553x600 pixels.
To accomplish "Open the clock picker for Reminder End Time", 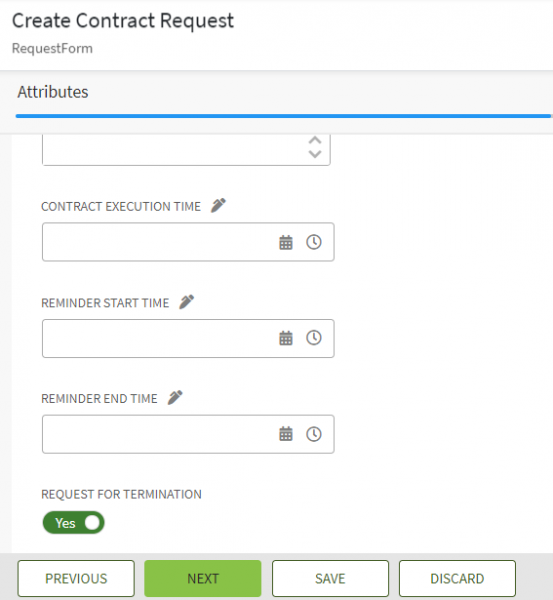I will [x=314, y=434].
